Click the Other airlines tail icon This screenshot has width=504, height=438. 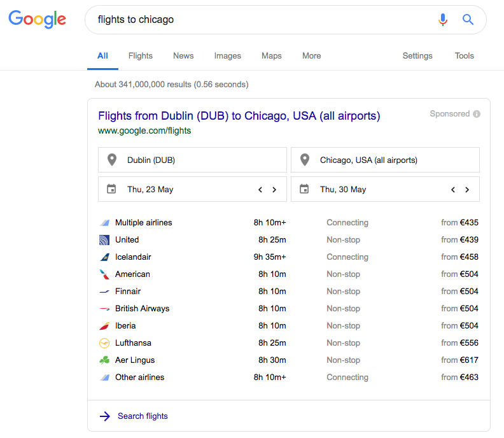[104, 378]
